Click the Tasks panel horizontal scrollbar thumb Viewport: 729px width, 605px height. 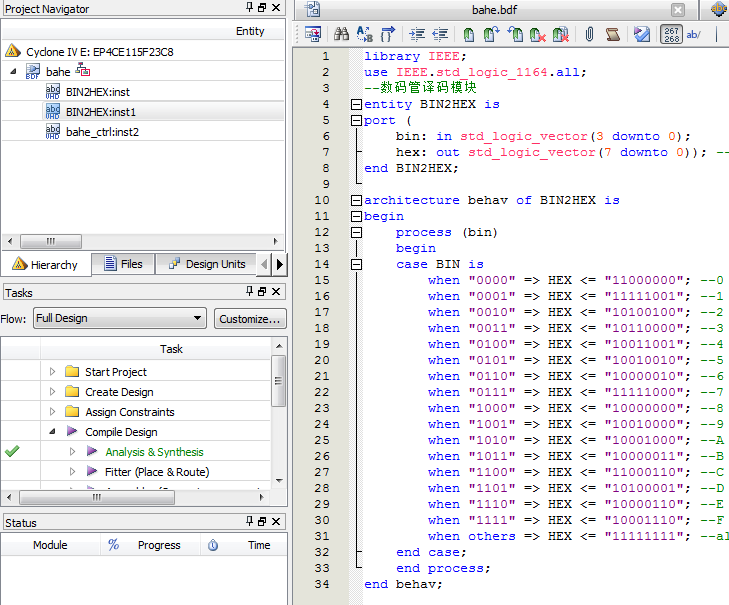coord(97,497)
